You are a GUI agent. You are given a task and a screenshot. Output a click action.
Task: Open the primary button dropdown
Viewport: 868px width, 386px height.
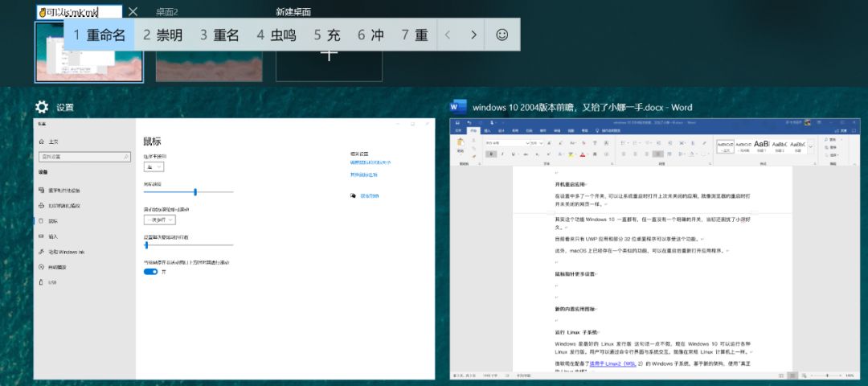tap(154, 166)
